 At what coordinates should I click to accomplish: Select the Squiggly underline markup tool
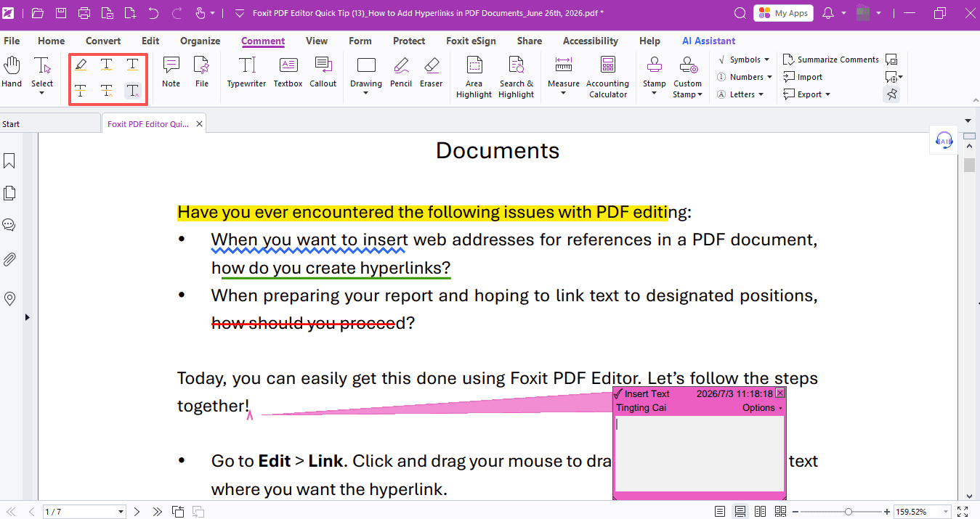coord(107,65)
